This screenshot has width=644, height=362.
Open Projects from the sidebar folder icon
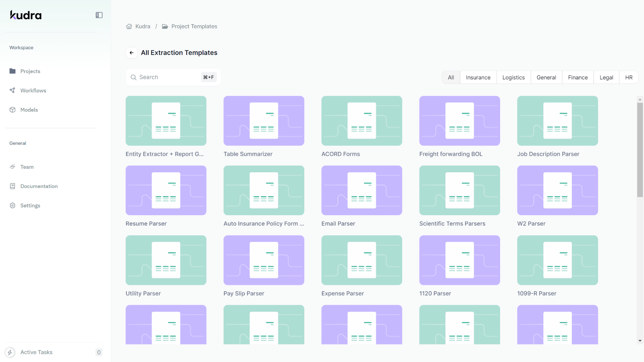[x=13, y=71]
